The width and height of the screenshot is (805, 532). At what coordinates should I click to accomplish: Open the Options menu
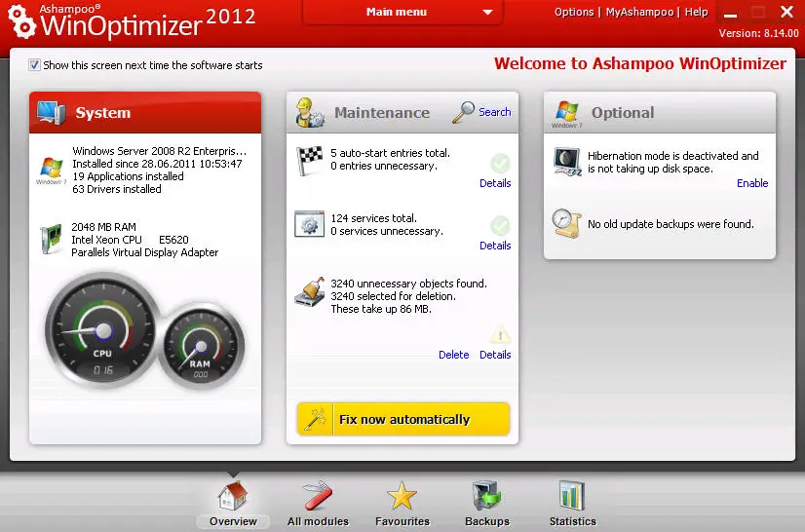[x=574, y=12]
